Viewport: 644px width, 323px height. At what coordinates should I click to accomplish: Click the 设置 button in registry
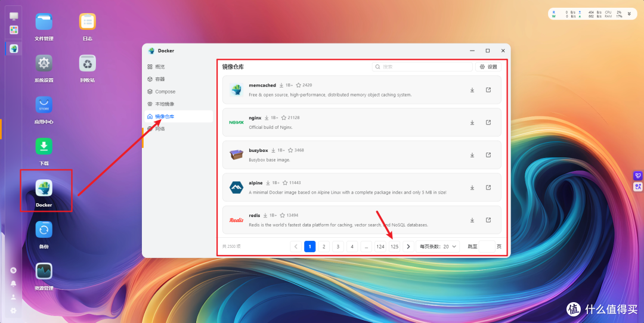(x=488, y=67)
